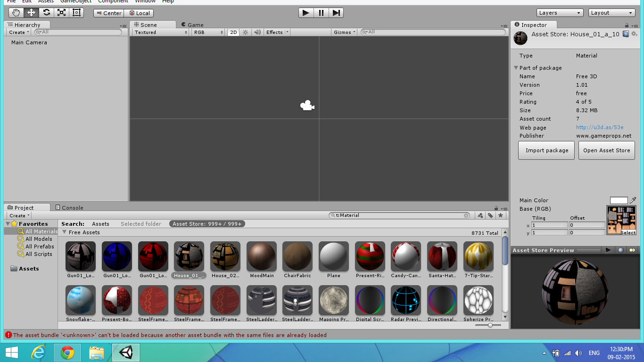Open the http://u3d.as/53e web page link
Viewport: 644px width, 362px height.
click(600, 127)
